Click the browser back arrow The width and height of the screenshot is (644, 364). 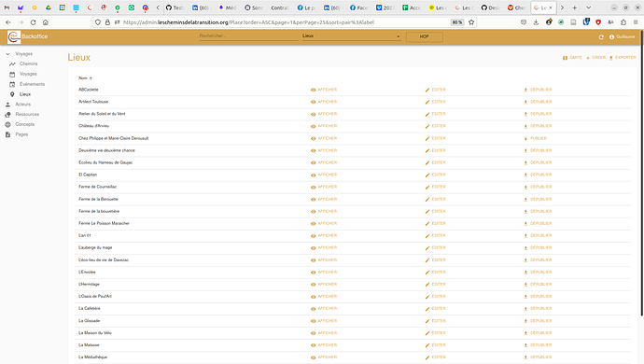click(8, 22)
